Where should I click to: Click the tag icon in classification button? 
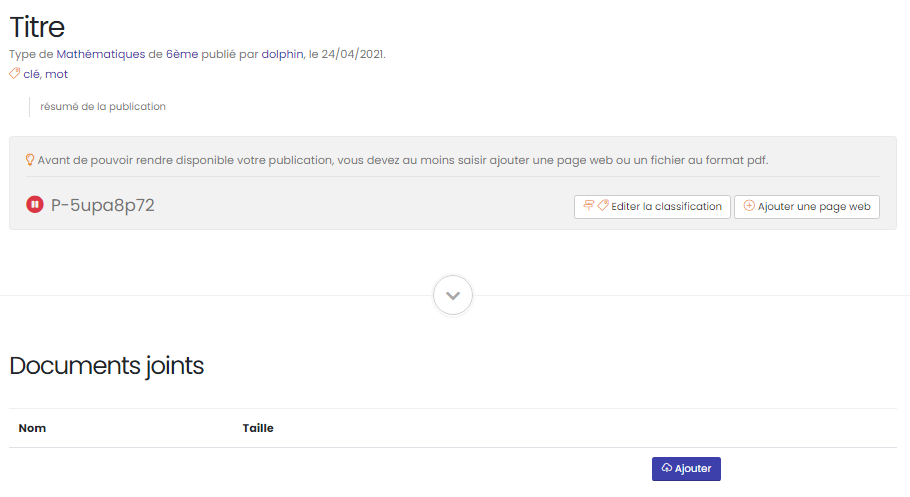(x=603, y=206)
